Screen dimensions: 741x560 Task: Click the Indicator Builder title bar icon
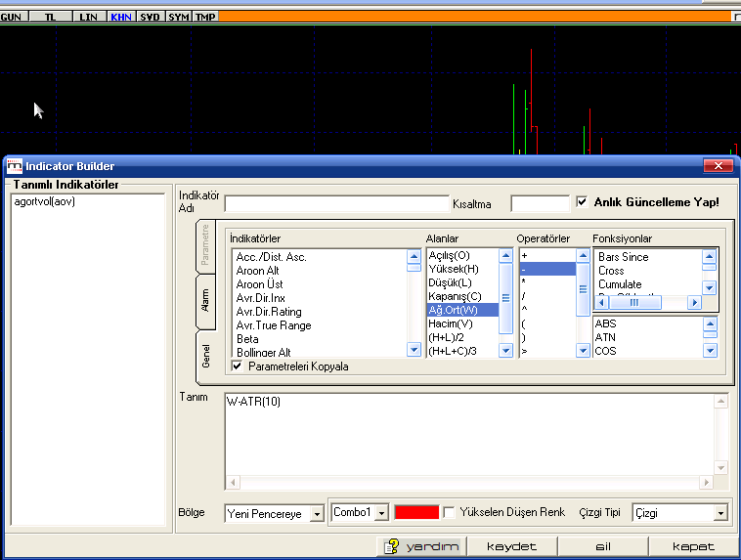tap(15, 166)
